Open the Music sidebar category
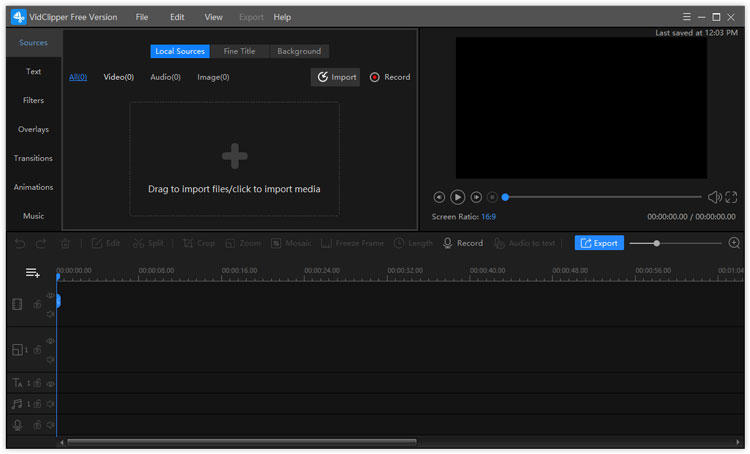This screenshot has height=454, width=750. coord(33,216)
